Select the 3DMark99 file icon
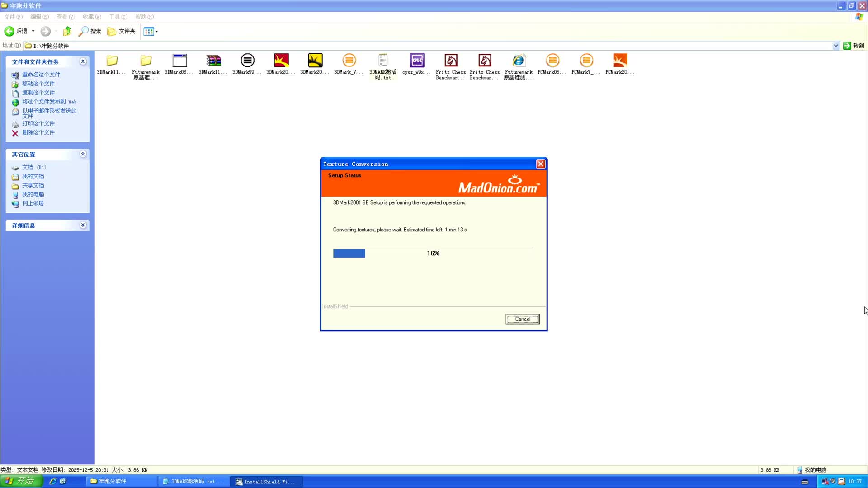Viewport: 868px width, 488px height. click(x=247, y=61)
